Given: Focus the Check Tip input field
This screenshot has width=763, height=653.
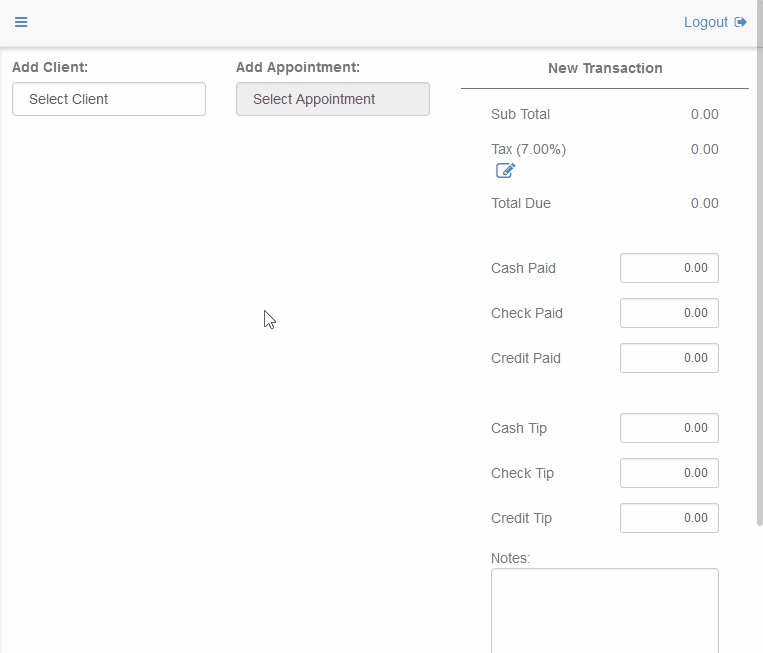Looking at the screenshot, I should point(669,473).
